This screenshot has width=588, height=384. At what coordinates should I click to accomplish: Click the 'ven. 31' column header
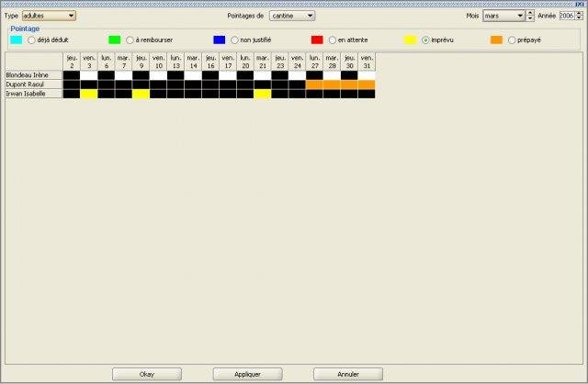pyautogui.click(x=367, y=62)
